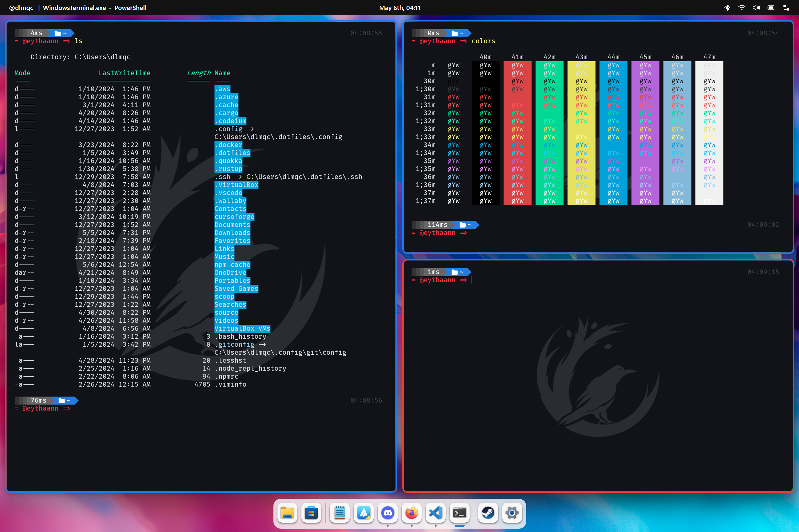Click the WindowsTerminal.exe title in top bar
This screenshot has width=799, height=532.
(74, 7)
